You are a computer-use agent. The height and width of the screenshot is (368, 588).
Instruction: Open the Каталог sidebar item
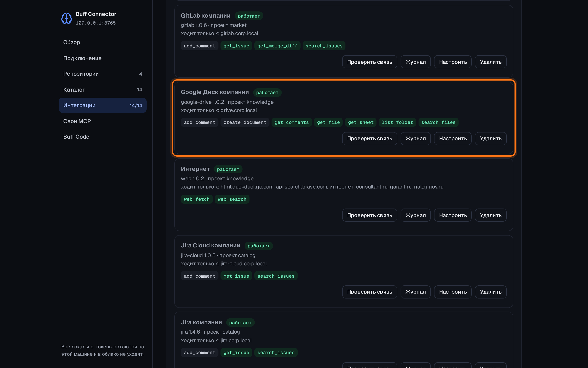[102, 90]
